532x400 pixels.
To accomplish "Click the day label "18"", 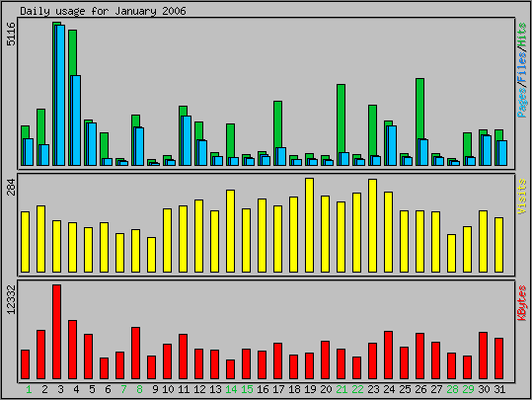I will pyautogui.click(x=294, y=389).
